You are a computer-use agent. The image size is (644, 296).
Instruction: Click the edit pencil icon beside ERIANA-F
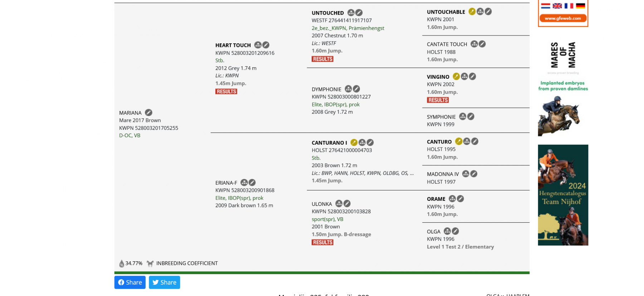tap(252, 183)
